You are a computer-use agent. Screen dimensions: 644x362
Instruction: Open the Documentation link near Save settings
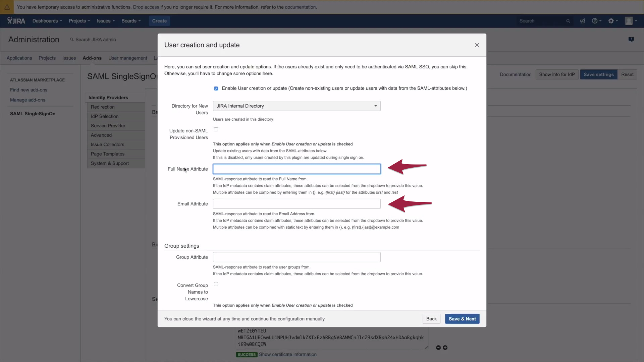click(516, 74)
